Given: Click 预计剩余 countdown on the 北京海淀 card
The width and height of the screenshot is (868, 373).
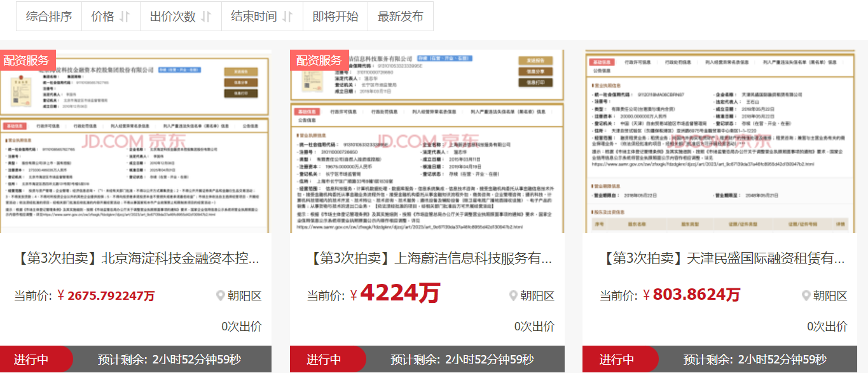Looking at the screenshot, I should point(170,360).
